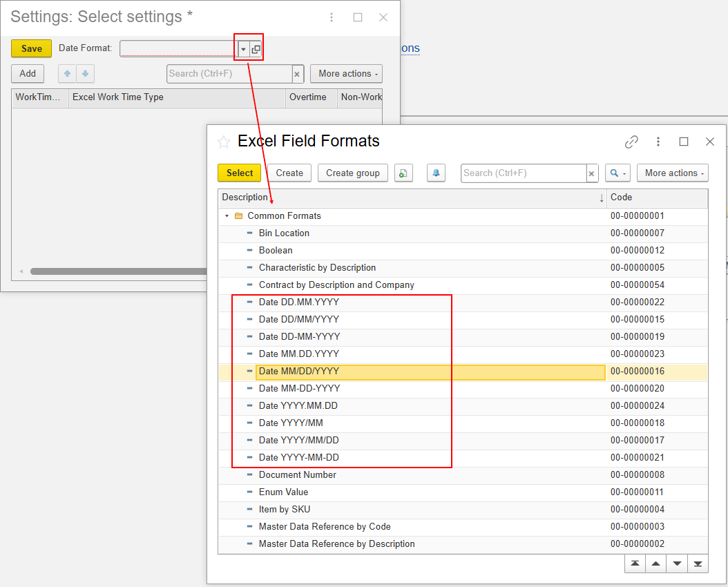The height and width of the screenshot is (587, 728).
Task: Click the WorkTim... column header
Action: 40,97
